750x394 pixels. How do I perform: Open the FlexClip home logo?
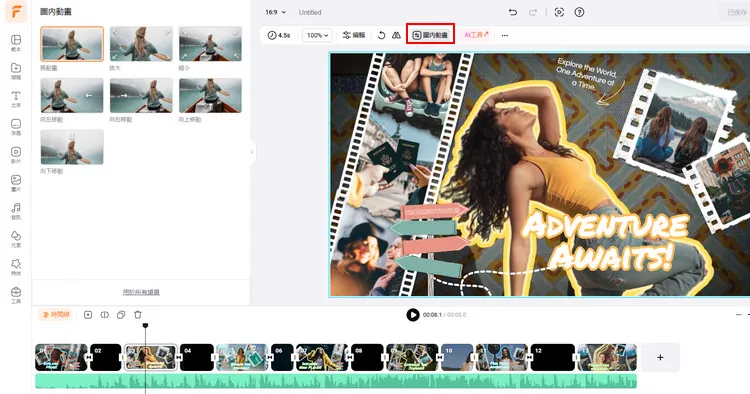[x=16, y=12]
